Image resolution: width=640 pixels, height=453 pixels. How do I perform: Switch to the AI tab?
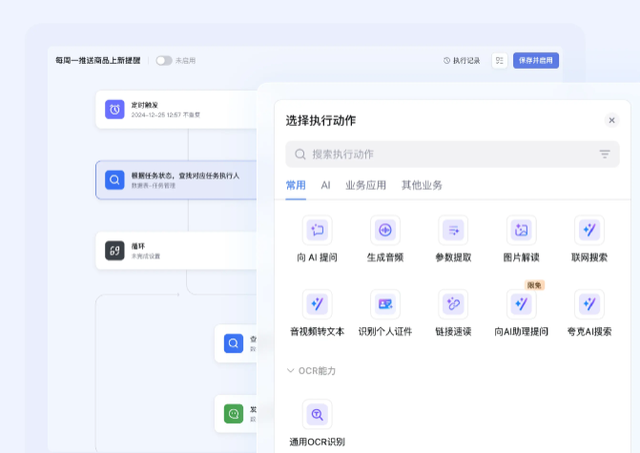pyautogui.click(x=325, y=185)
